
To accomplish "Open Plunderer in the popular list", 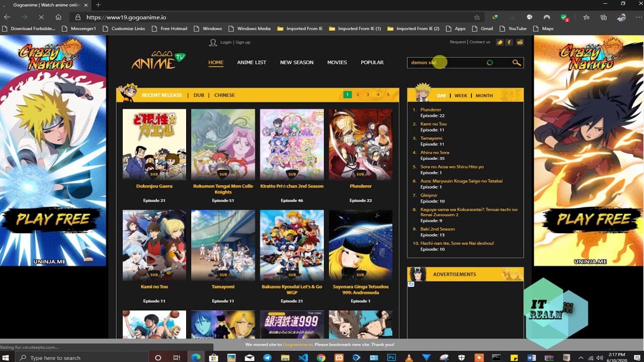I will pos(431,110).
